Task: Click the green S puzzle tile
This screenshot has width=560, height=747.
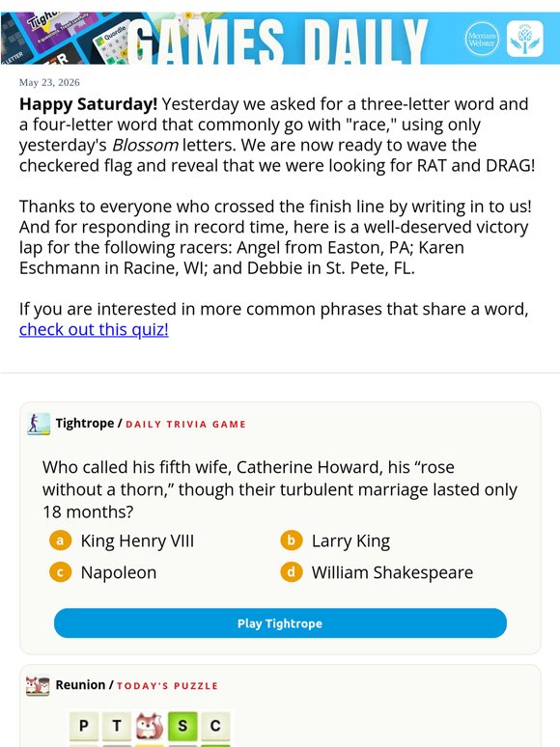Action: pyautogui.click(x=182, y=726)
